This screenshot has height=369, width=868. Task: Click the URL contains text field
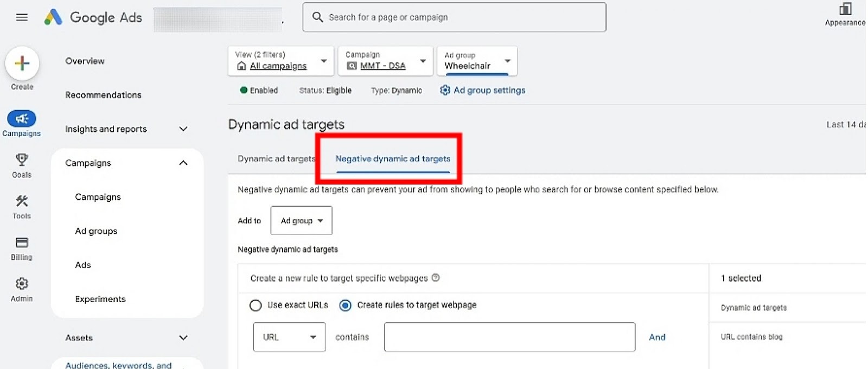[x=509, y=337]
